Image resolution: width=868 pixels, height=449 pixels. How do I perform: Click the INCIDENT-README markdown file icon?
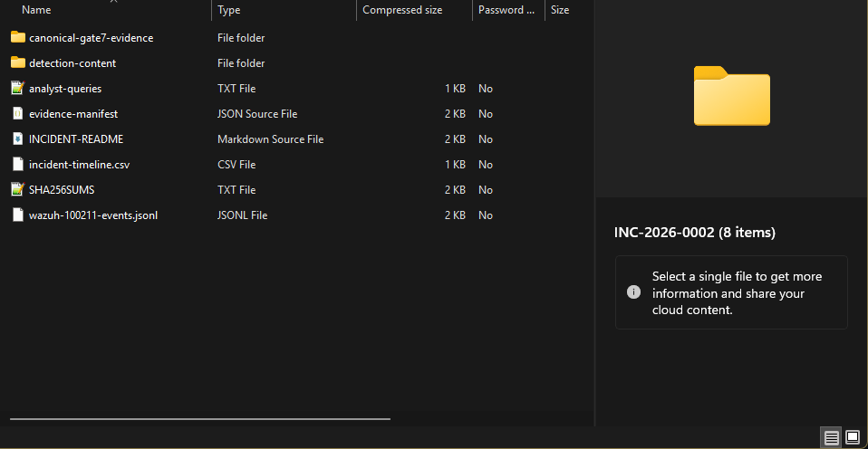(18, 139)
